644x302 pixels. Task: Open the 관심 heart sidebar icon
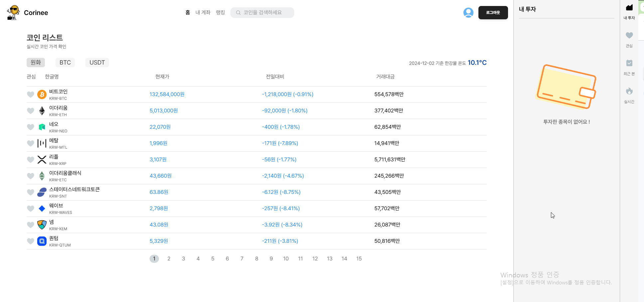629,35
